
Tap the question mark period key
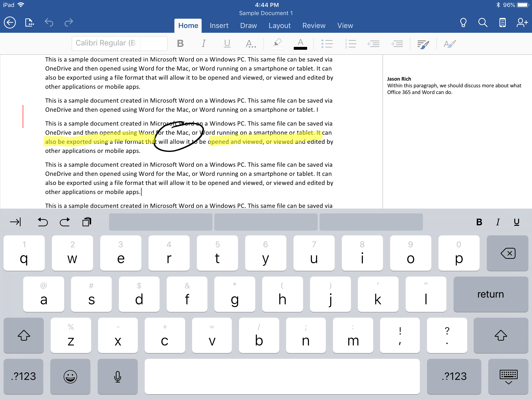pyautogui.click(x=447, y=335)
